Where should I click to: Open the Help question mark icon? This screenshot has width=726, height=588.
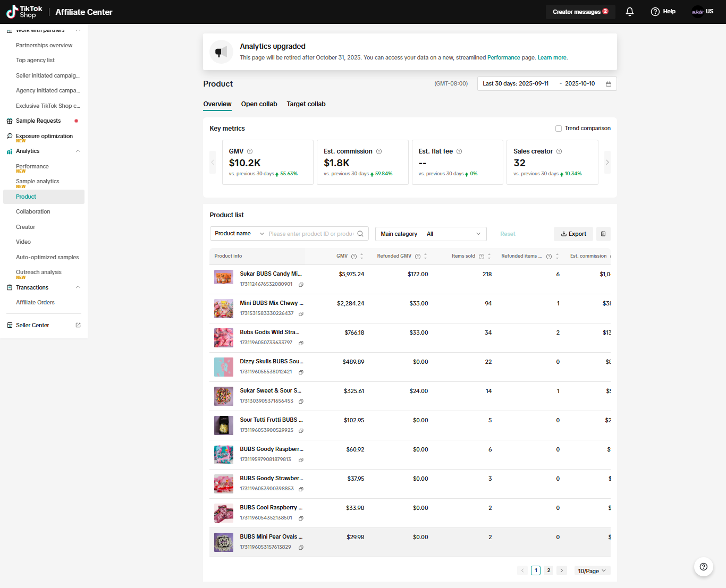point(655,11)
